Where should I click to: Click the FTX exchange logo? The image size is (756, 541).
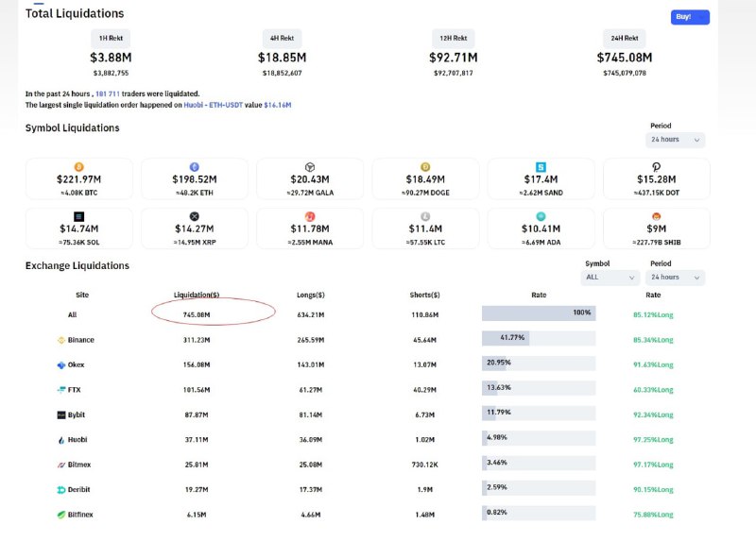[61, 390]
